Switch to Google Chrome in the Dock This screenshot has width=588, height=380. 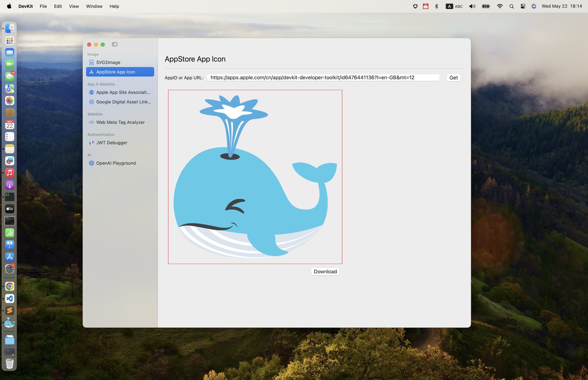pyautogui.click(x=10, y=287)
